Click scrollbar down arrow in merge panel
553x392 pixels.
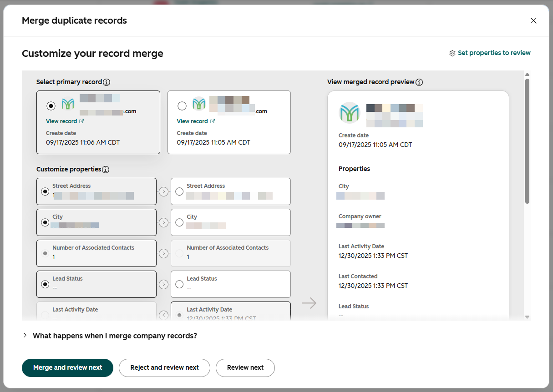pos(527,317)
